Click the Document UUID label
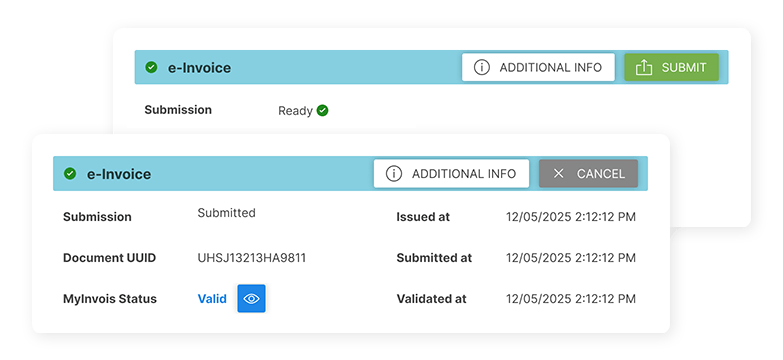783x360 pixels. [x=109, y=258]
